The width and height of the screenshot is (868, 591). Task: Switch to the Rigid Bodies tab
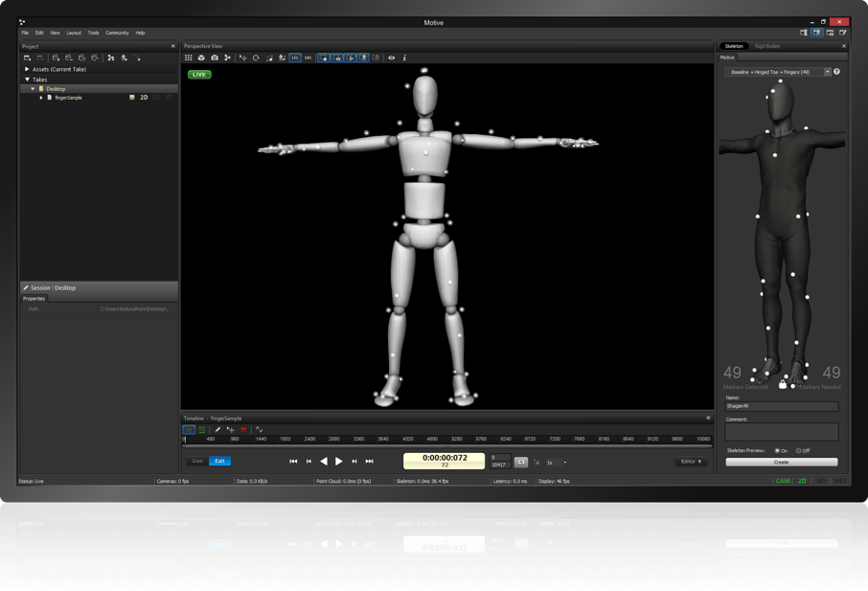(x=766, y=46)
